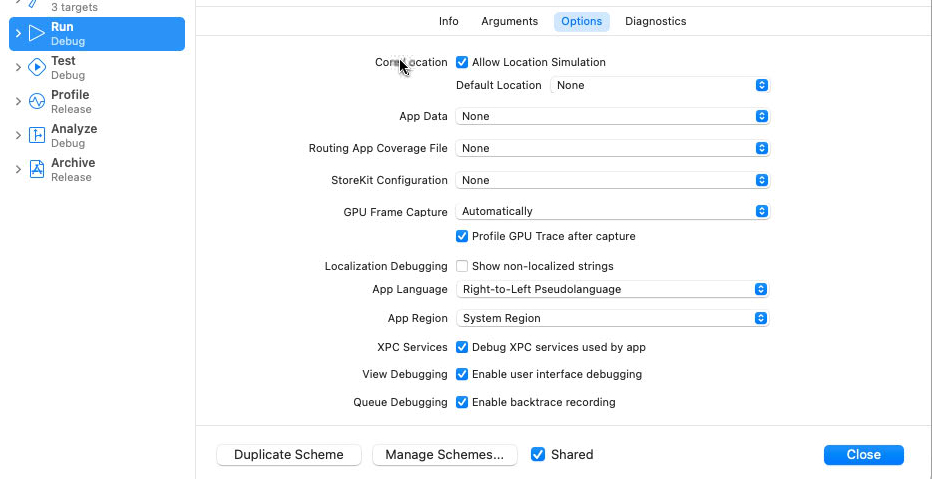Expand the Test action disclosure arrow
Screen dimensions: 932x479
pyautogui.click(x=18, y=68)
